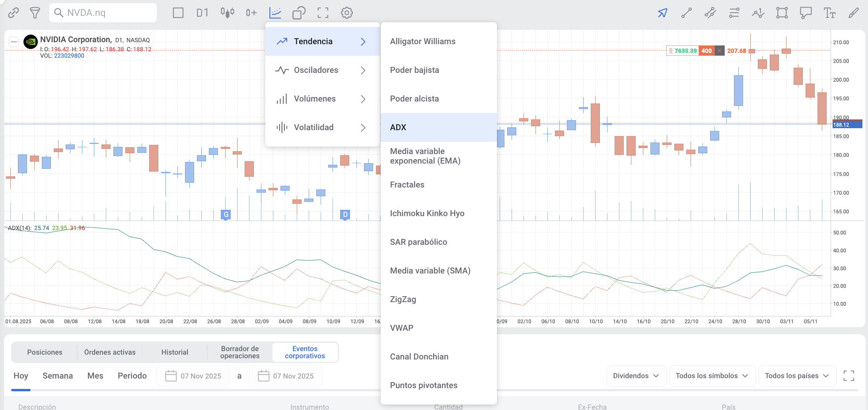Viewport: 868px width, 410px height.
Task: Click the D dividend marker on chart
Action: point(345,215)
